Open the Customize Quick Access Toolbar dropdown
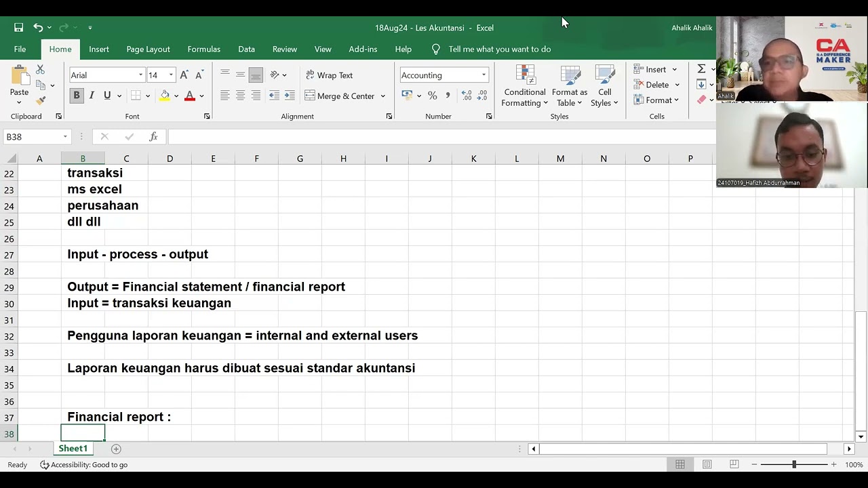This screenshot has width=868, height=488. [x=90, y=28]
